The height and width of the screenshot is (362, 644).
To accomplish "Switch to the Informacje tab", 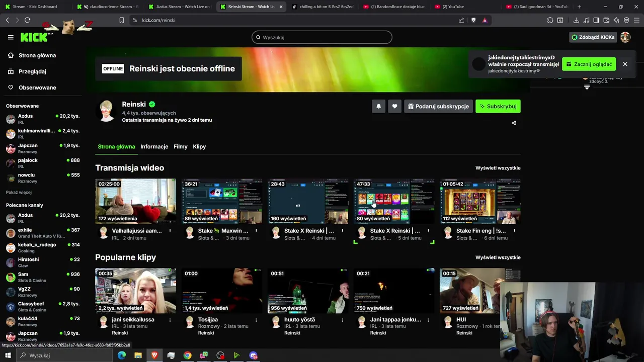I will point(154,146).
